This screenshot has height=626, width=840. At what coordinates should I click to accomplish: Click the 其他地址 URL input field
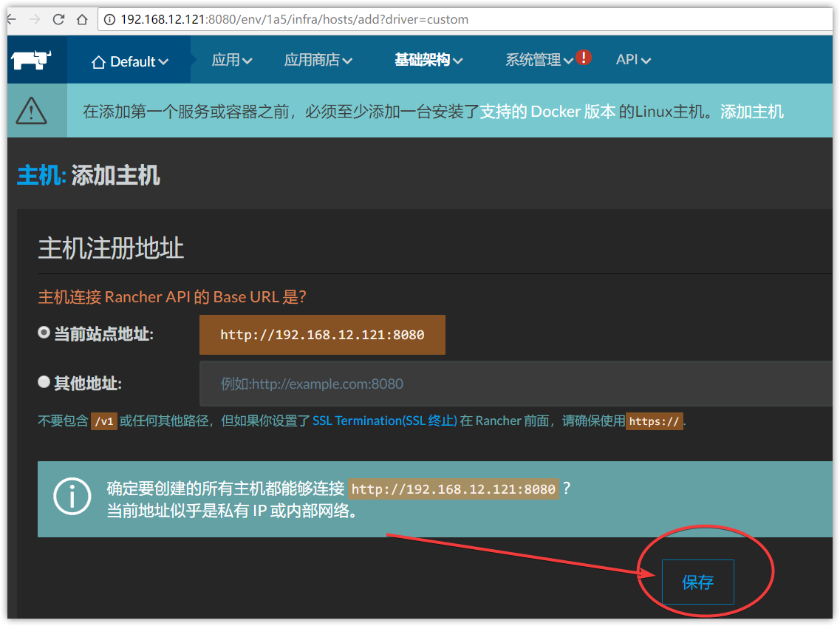(x=516, y=384)
